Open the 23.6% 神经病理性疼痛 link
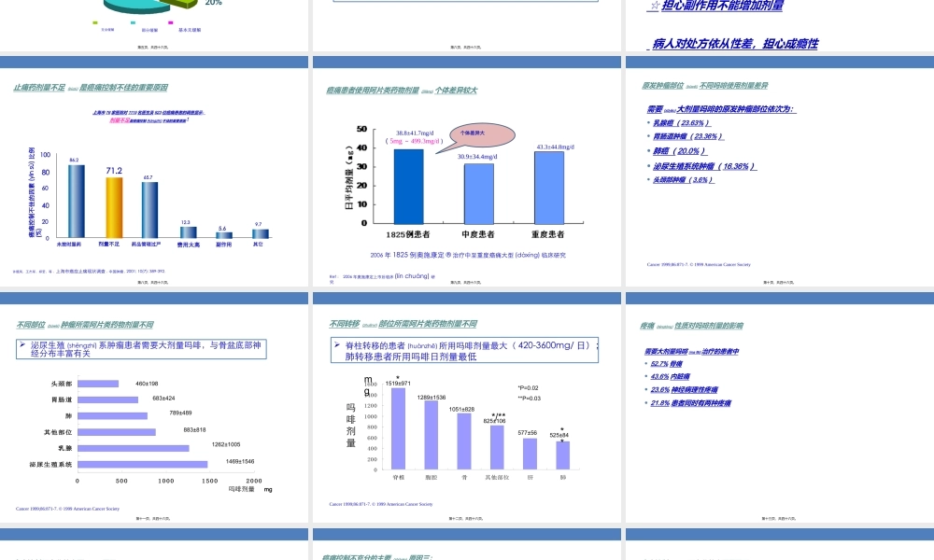This screenshot has width=934, height=560. 685,390
